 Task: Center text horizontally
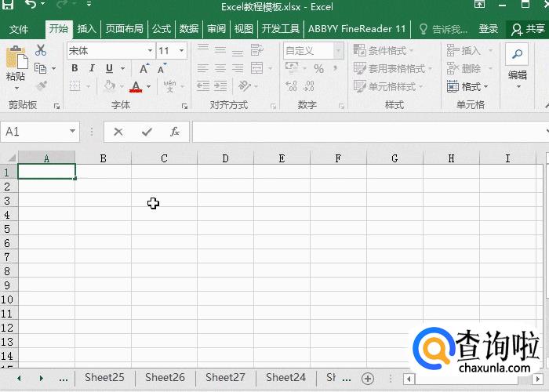click(220, 68)
